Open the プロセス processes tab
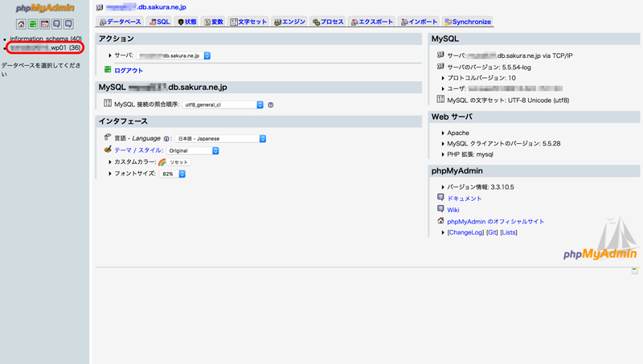Viewport: 643px width, 364px height. coord(328,22)
